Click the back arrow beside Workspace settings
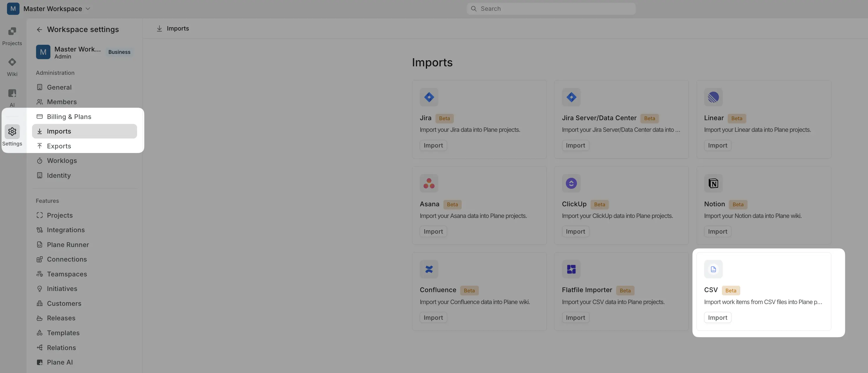 click(x=39, y=29)
